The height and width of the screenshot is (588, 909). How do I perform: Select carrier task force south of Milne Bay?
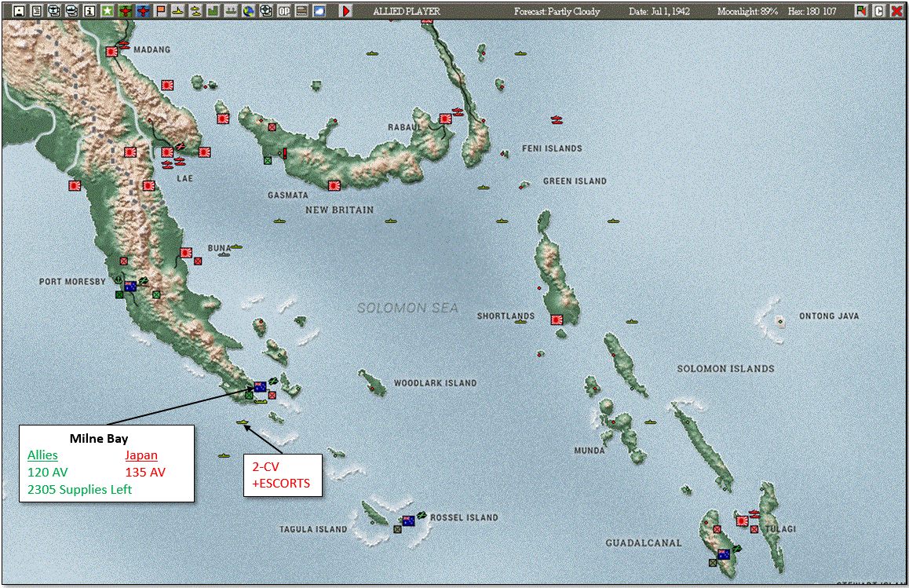[243, 422]
